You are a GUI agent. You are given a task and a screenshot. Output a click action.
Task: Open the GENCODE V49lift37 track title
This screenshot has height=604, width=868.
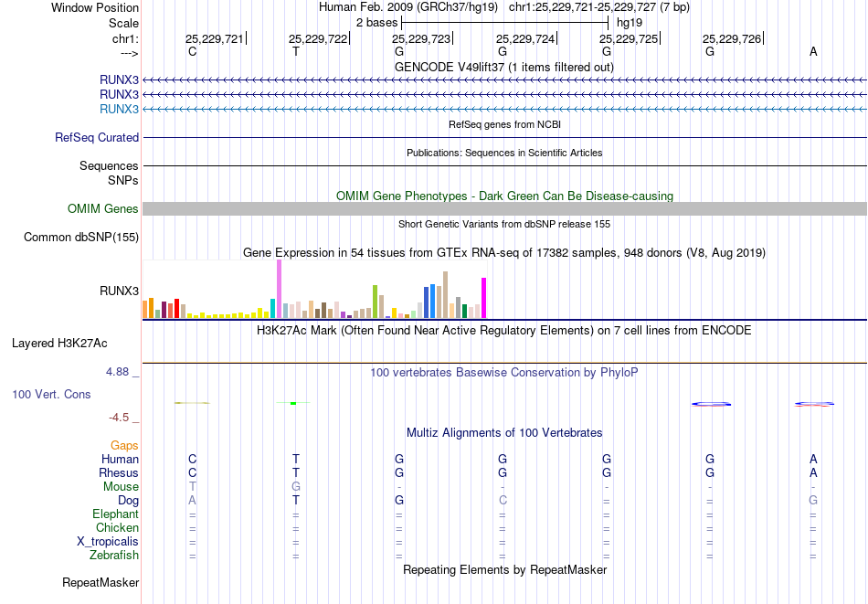click(x=504, y=67)
